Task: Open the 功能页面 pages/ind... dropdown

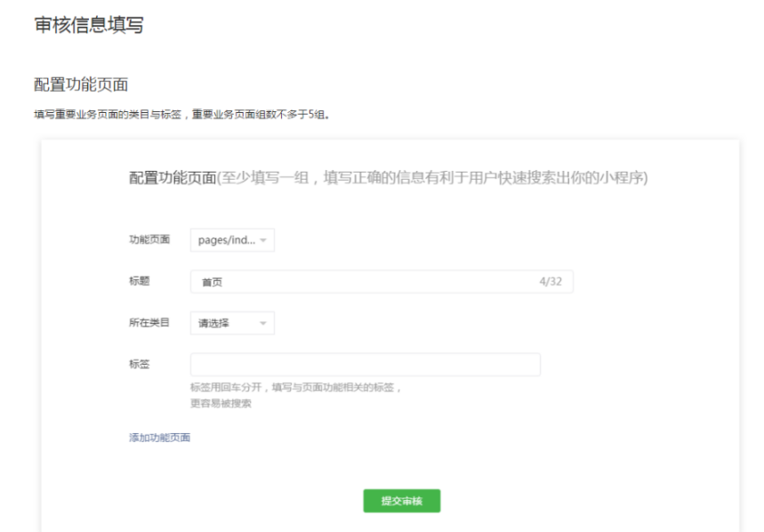Action: point(232,240)
